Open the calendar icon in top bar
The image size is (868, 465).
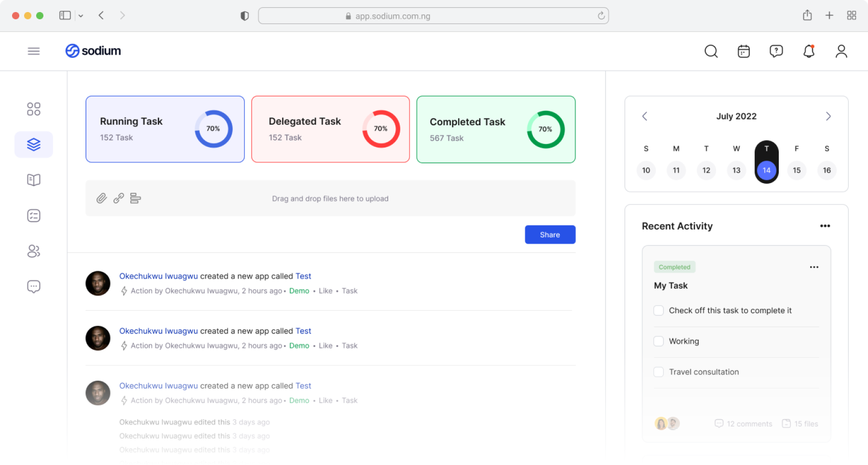(744, 51)
